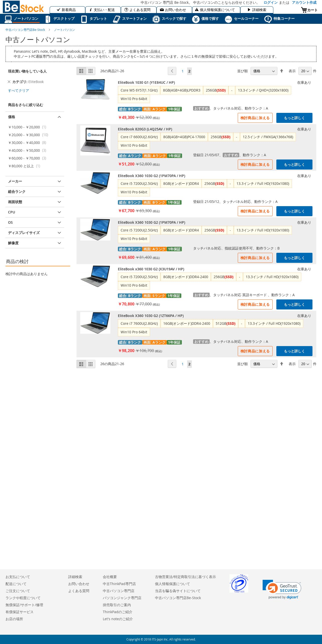Image resolution: width=322 pixels, height=644 pixels.
Task: Filter by ¥80,000 と以上 price range
Action: [21, 166]
